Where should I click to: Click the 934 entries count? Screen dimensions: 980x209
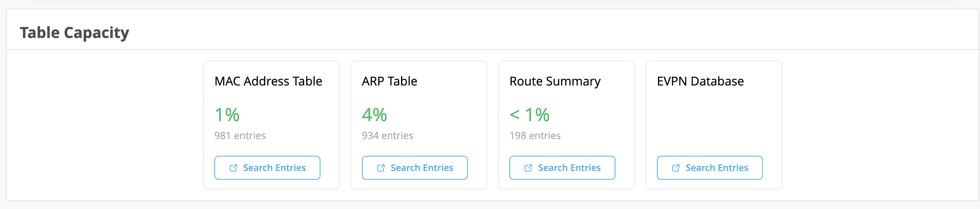click(x=387, y=136)
